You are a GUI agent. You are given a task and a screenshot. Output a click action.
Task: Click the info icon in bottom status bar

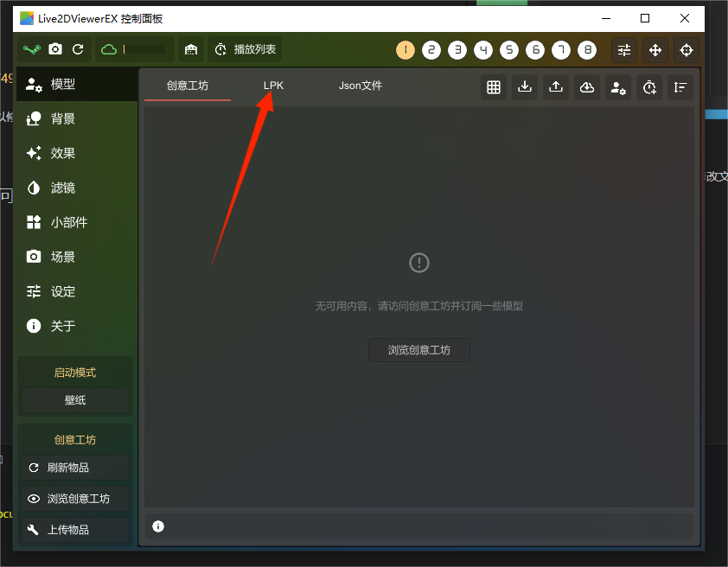pos(158,526)
